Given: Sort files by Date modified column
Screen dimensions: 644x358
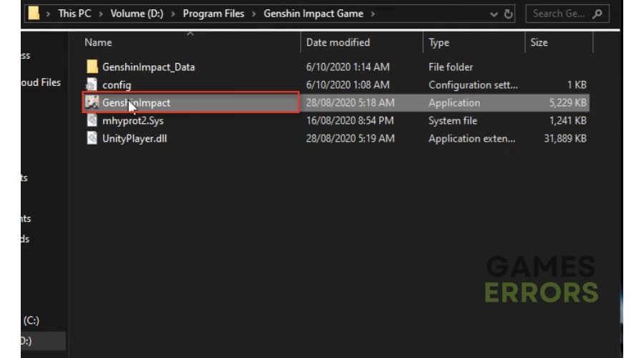Looking at the screenshot, I should (338, 42).
